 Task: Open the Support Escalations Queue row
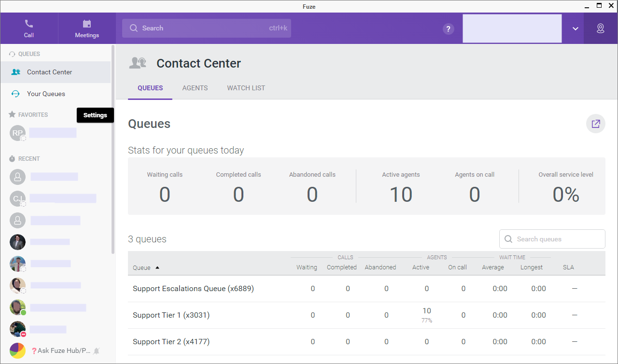point(193,289)
